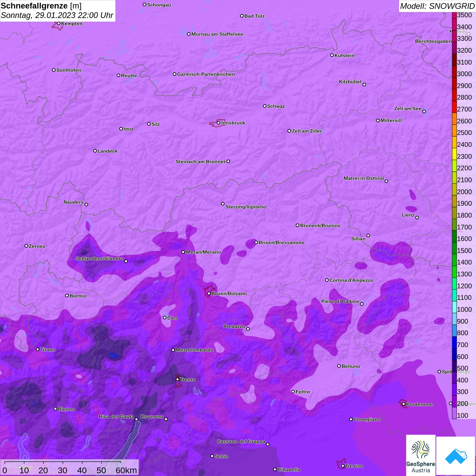Click the 2300 m yellow legend swatch
Image resolution: width=476 pixels, height=476 pixels.
(x=454, y=154)
